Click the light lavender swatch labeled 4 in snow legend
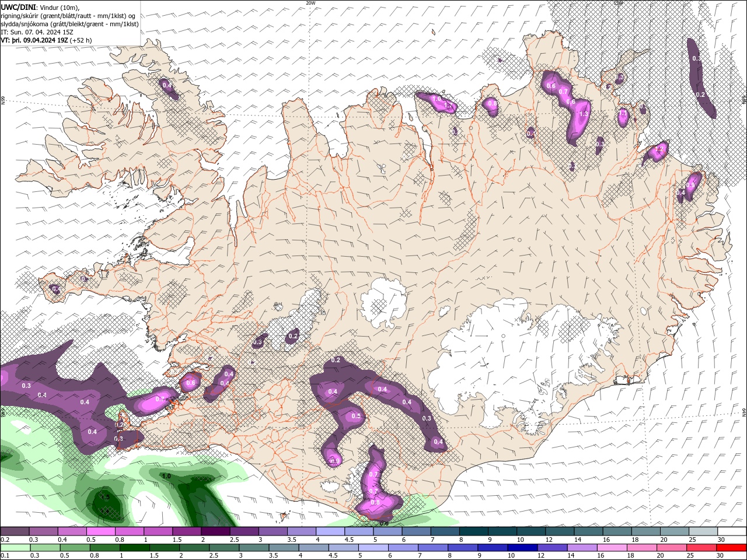747x560 pixels. click(329, 531)
